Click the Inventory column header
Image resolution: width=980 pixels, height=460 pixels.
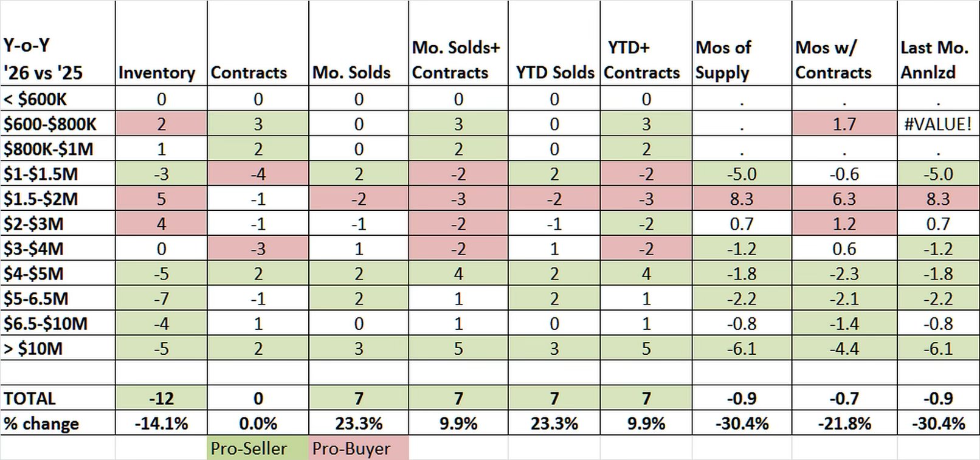pyautogui.click(x=157, y=72)
